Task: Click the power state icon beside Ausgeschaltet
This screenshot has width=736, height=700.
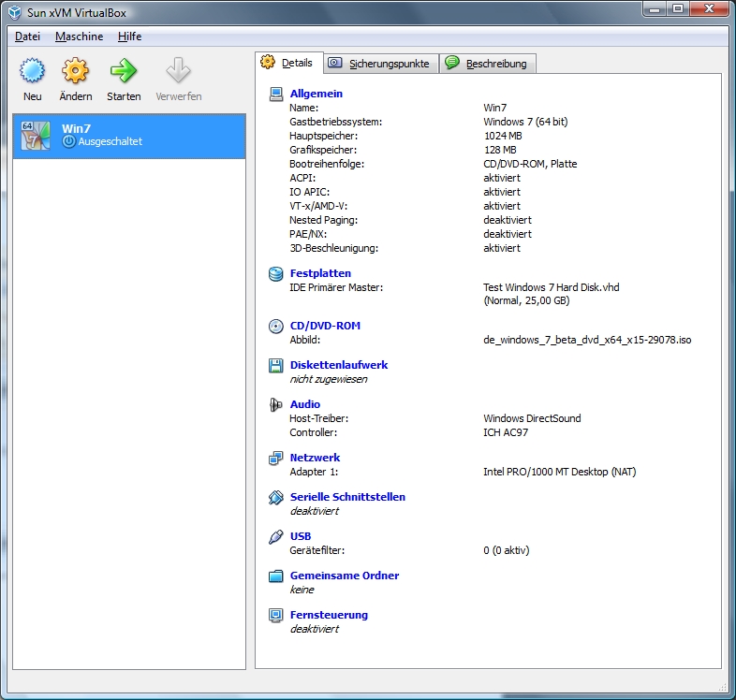Action: 69,141
